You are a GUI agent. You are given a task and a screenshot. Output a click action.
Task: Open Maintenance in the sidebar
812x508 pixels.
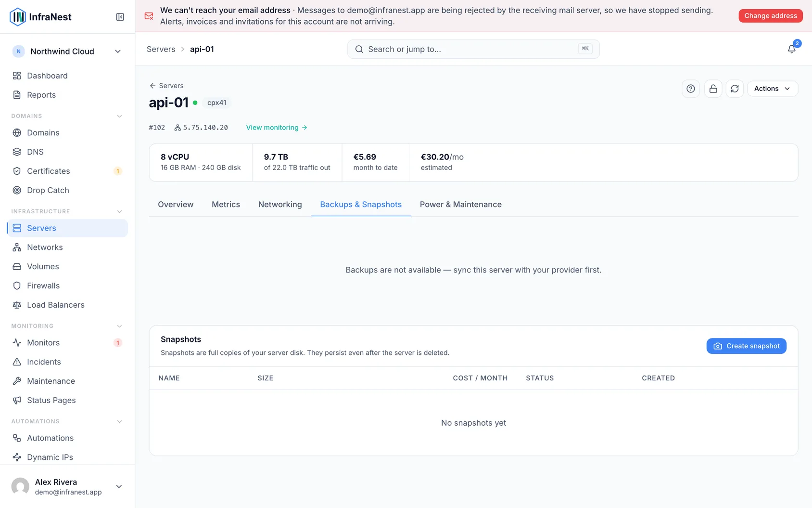coord(67,381)
